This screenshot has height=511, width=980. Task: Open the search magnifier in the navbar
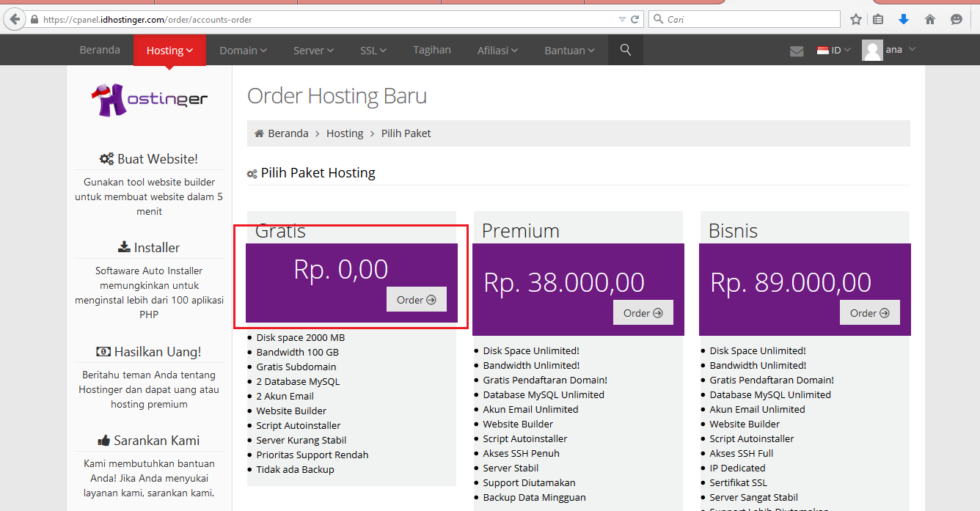pyautogui.click(x=625, y=49)
